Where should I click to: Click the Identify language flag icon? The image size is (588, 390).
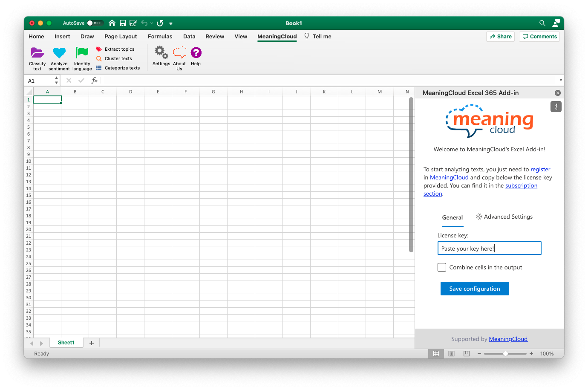click(x=82, y=53)
